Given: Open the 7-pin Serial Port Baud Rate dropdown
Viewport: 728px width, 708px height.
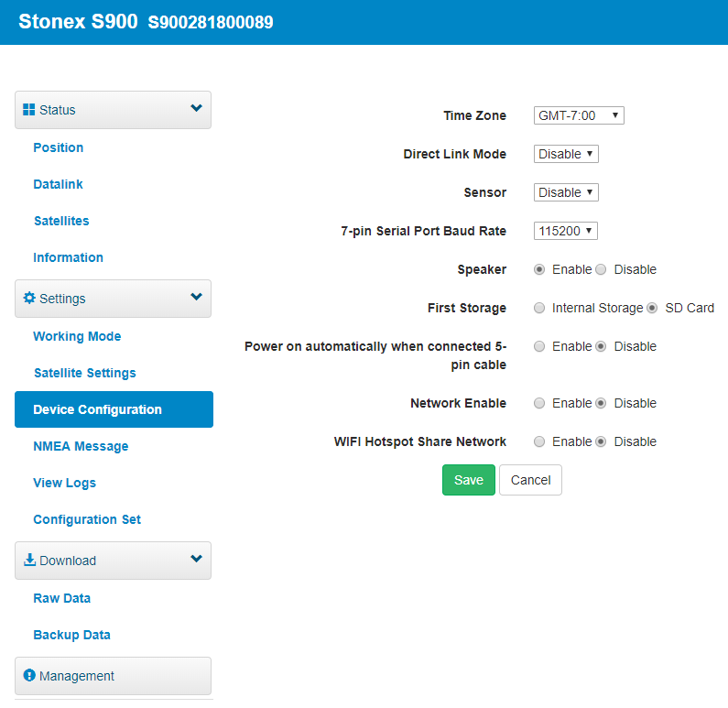Looking at the screenshot, I should coord(566,231).
